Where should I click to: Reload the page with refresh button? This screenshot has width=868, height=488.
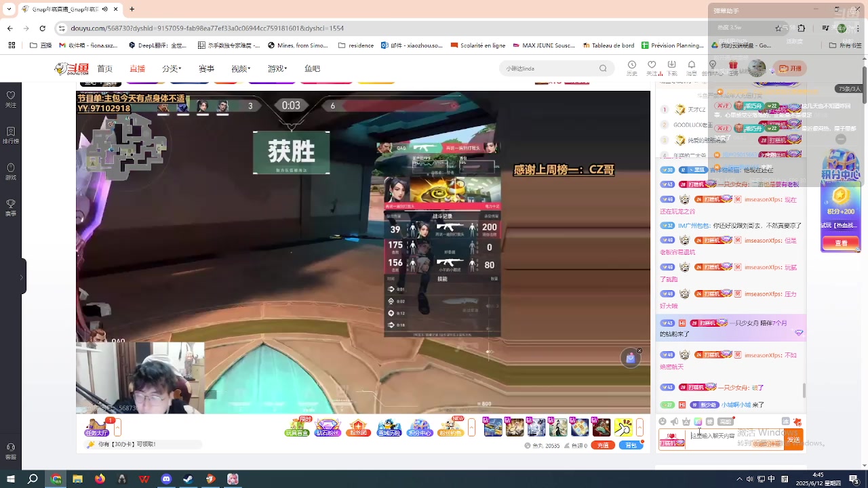click(43, 28)
